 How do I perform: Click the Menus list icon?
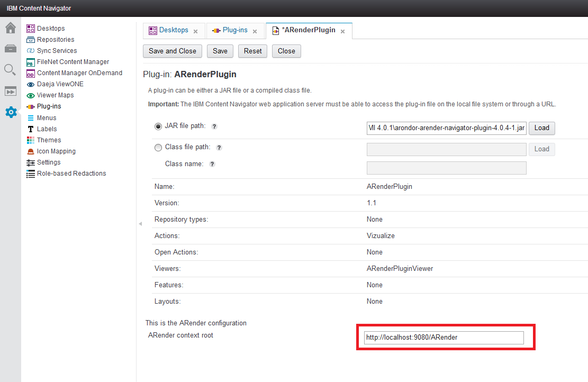[x=31, y=118]
